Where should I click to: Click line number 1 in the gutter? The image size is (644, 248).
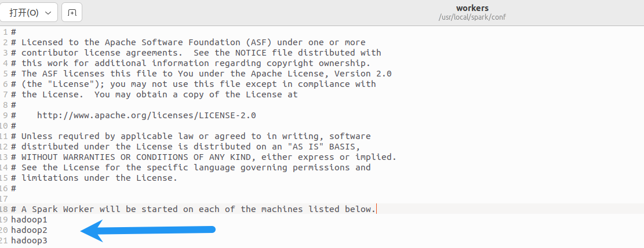point(5,32)
